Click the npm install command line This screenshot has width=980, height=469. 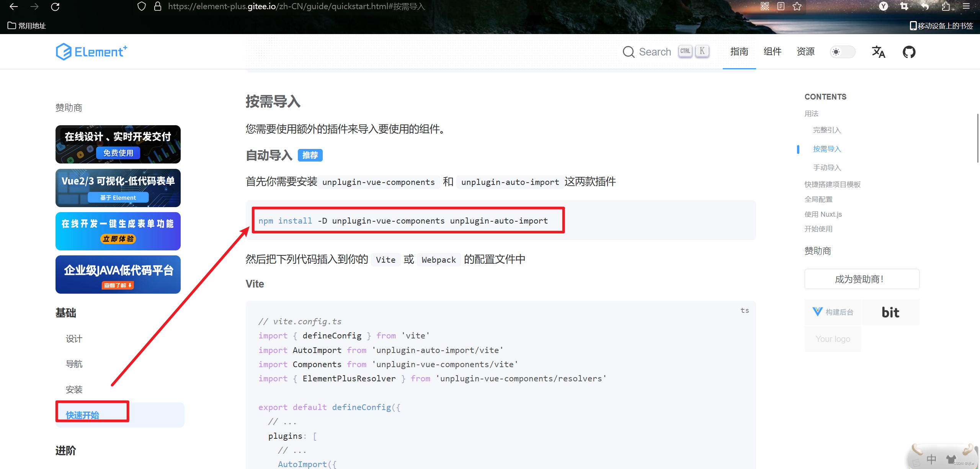point(403,221)
